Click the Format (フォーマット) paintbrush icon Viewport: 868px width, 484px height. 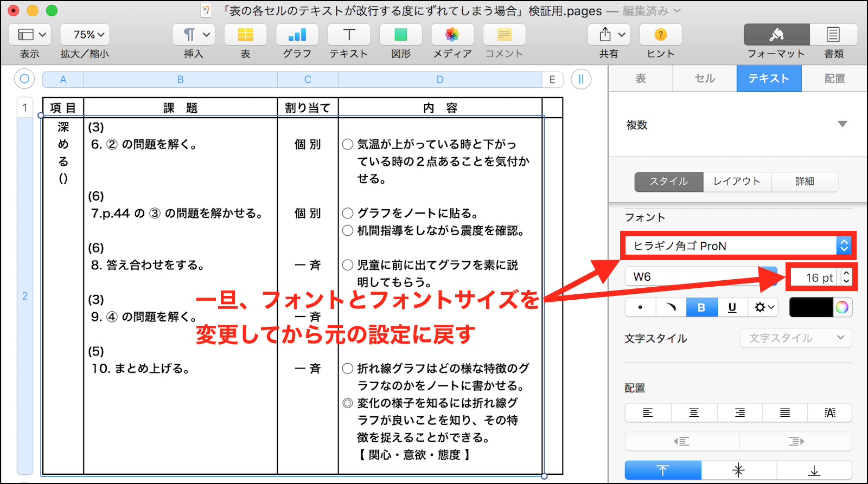point(776,35)
